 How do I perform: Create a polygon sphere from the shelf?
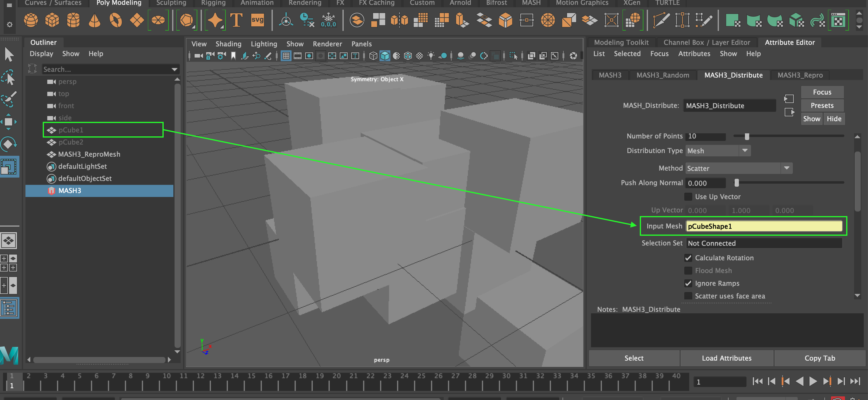pyautogui.click(x=30, y=20)
